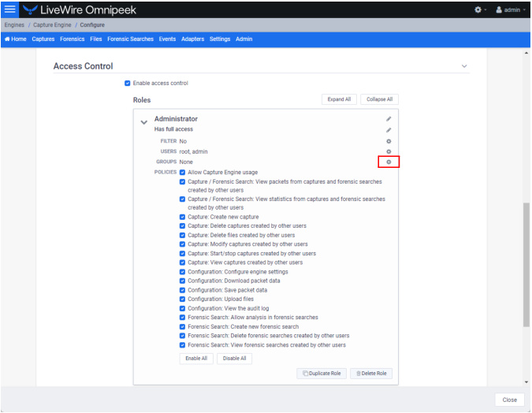This screenshot has width=532, height=413.
Task: Edit the 'Has full access' description via its pencil icon
Action: (389, 130)
